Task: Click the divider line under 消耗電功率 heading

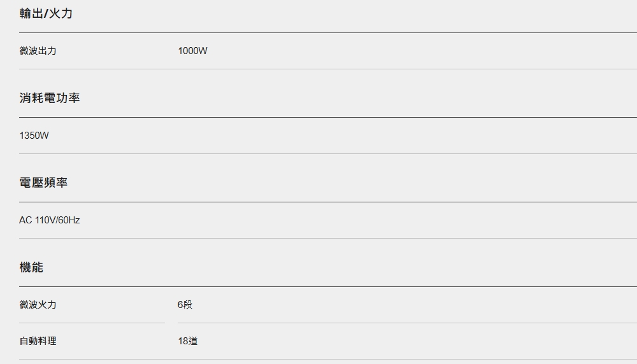Action: pyautogui.click(x=328, y=117)
